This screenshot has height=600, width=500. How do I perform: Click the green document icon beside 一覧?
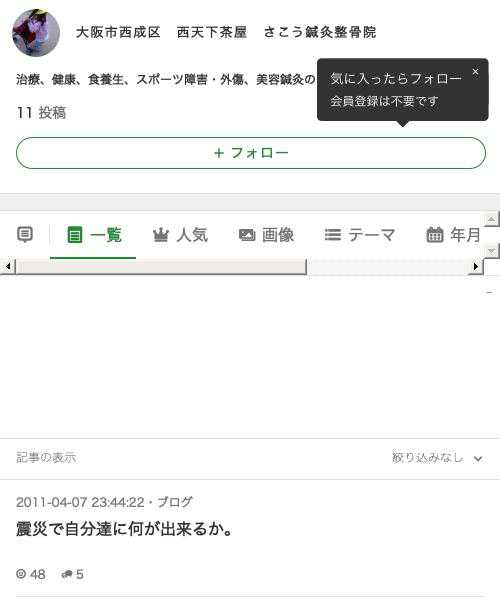[75, 235]
